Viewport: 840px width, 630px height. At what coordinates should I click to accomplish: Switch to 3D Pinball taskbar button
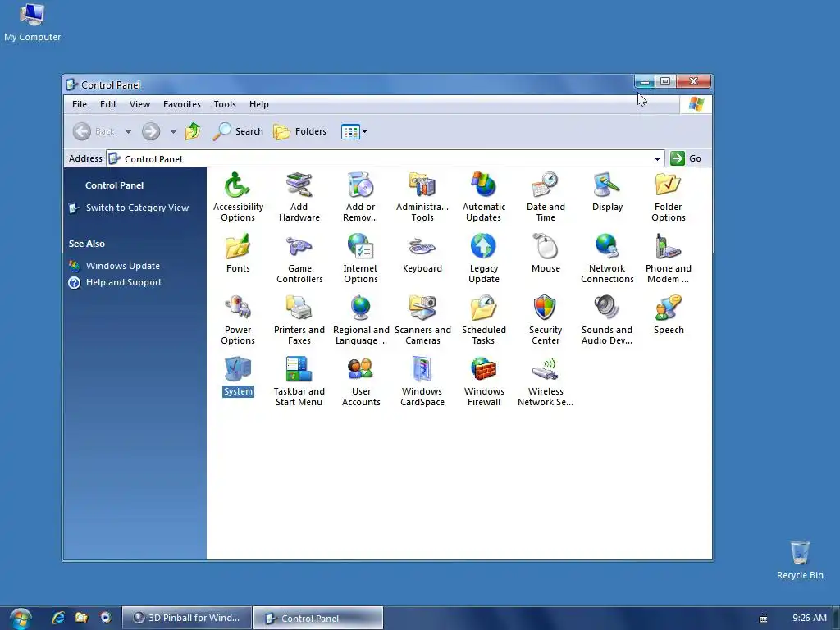click(x=187, y=618)
